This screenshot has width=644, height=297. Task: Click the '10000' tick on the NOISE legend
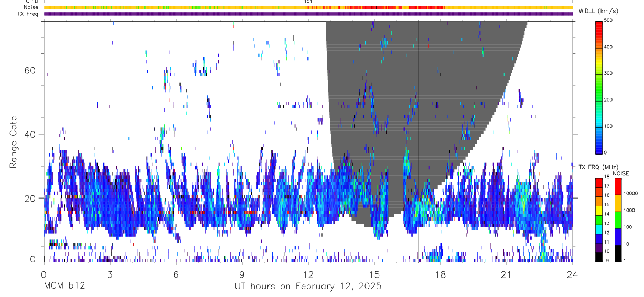point(630,193)
